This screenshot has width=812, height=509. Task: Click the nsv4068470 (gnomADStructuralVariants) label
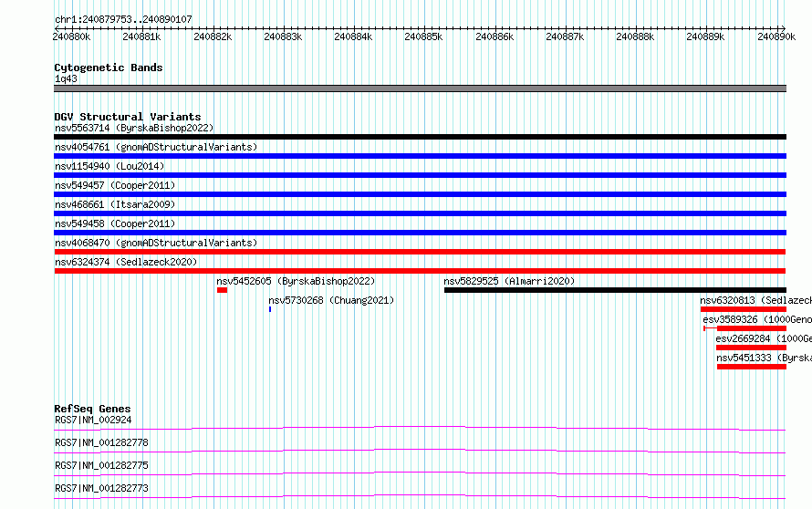click(x=156, y=243)
